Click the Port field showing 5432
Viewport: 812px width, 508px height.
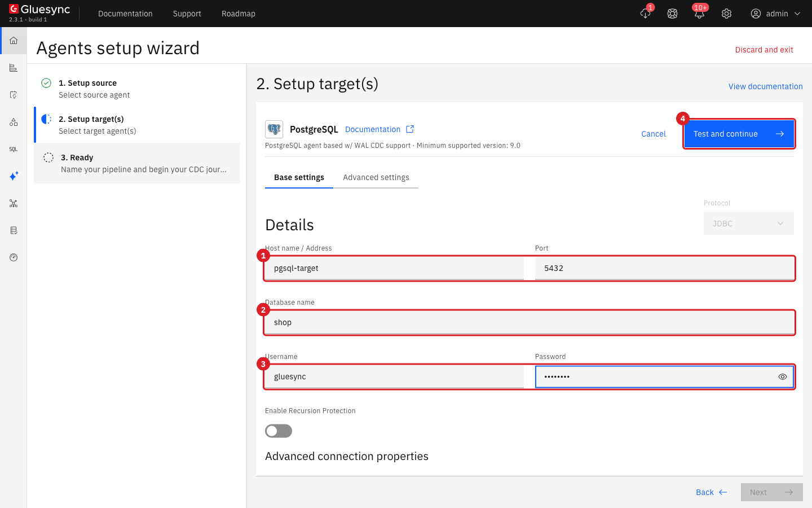click(x=664, y=268)
